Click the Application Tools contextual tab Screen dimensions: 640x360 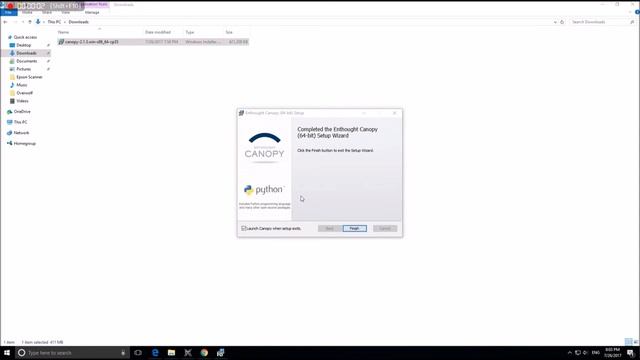pyautogui.click(x=95, y=4)
